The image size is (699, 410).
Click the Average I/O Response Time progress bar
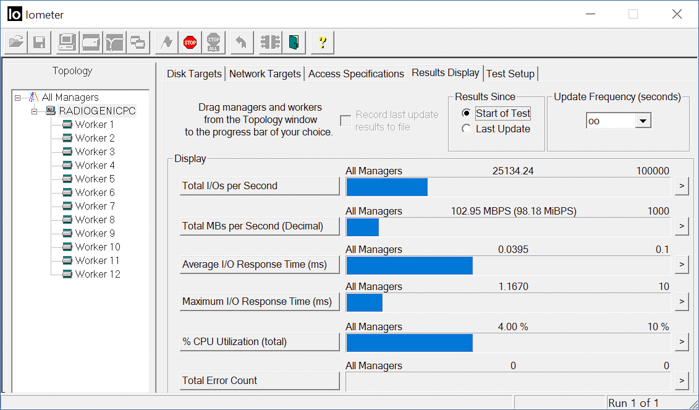508,266
